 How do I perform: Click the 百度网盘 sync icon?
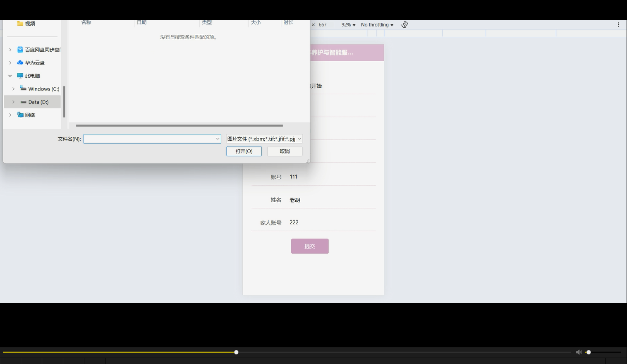tap(20, 50)
